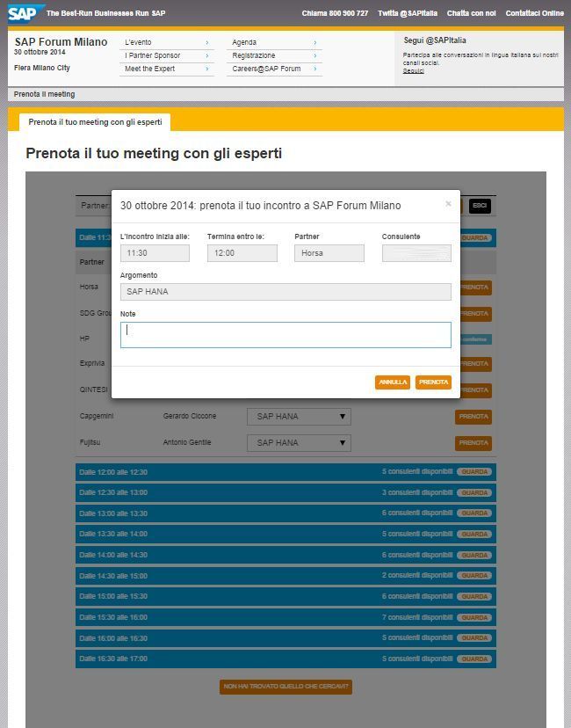Click arrow next to Registrazione
Image resolution: width=571 pixels, height=728 pixels.
315,55
